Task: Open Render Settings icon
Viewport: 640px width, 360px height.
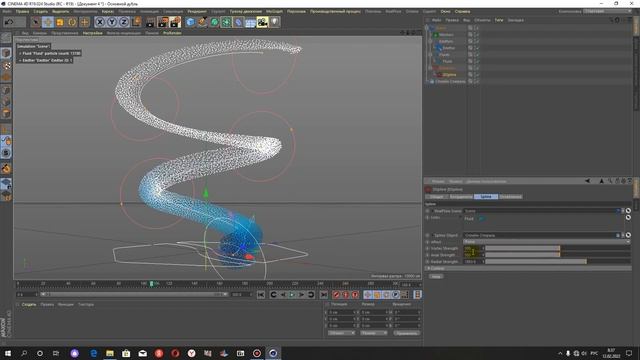Action: (x=175, y=22)
